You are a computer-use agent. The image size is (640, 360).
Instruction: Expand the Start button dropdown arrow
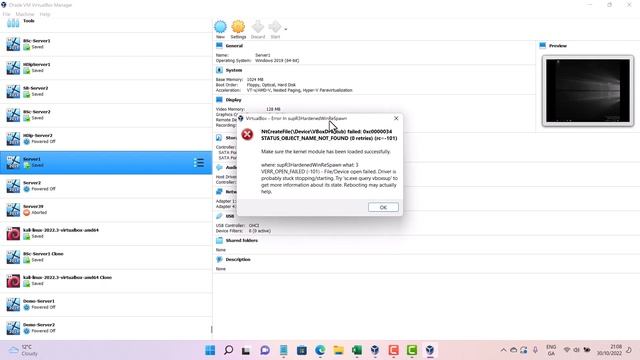point(285,29)
